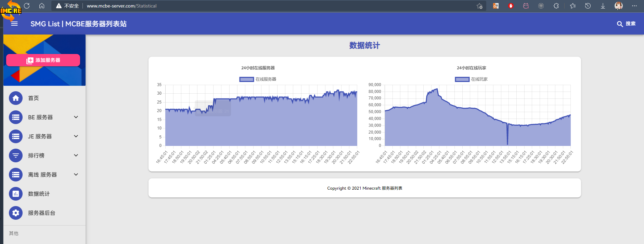Click the 数据统计 chart icon in sidebar

tap(16, 194)
